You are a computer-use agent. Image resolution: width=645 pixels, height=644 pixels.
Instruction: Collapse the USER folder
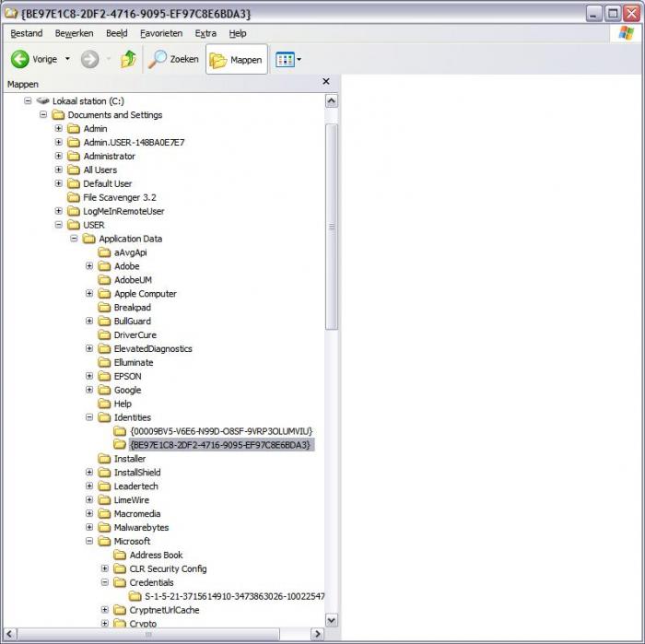pos(59,225)
